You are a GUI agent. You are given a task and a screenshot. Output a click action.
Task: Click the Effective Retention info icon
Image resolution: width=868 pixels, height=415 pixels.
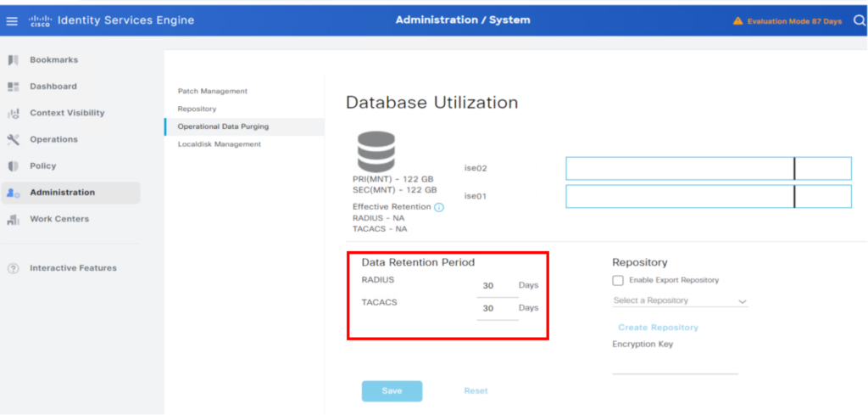click(x=439, y=207)
